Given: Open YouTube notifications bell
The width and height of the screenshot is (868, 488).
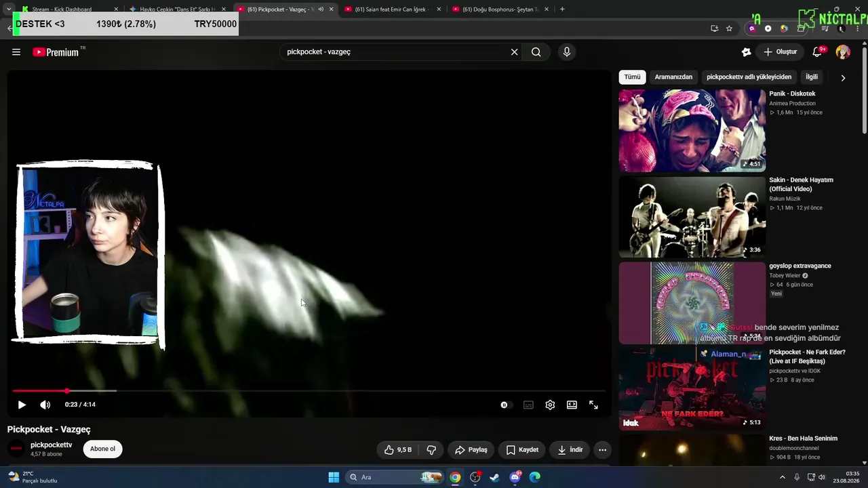Looking at the screenshot, I should pyautogui.click(x=818, y=52).
